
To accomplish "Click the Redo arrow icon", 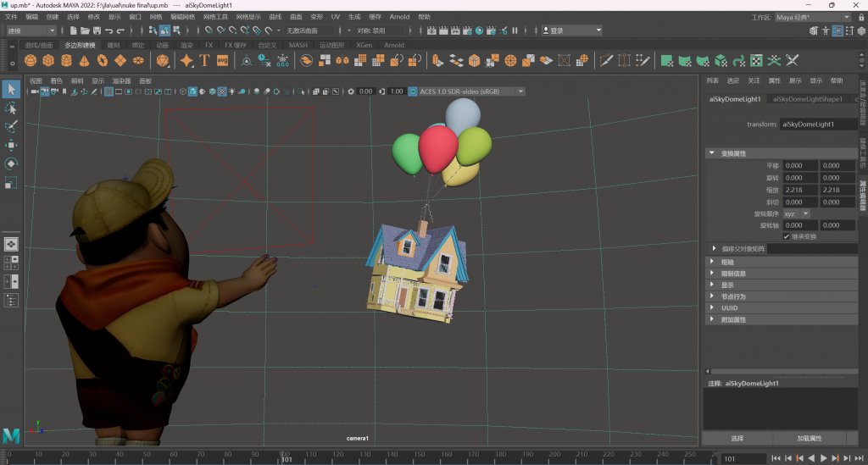I will point(120,30).
